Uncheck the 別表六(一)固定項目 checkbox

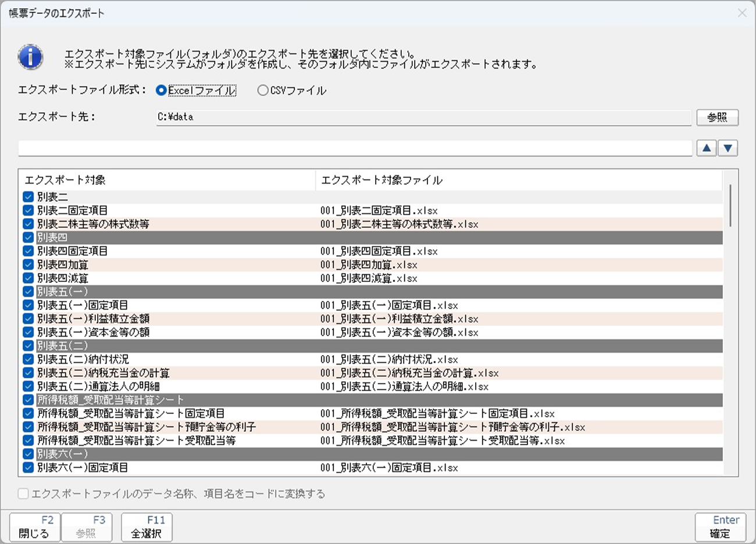point(28,467)
